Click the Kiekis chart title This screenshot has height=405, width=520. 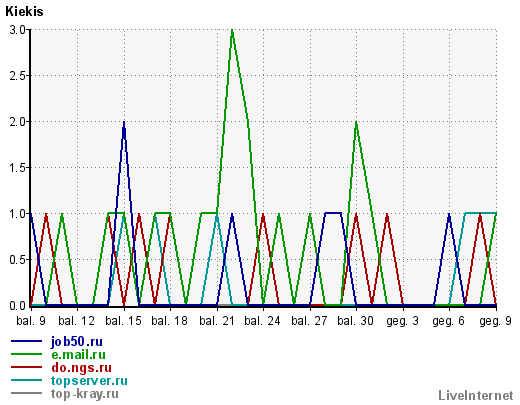point(24,12)
